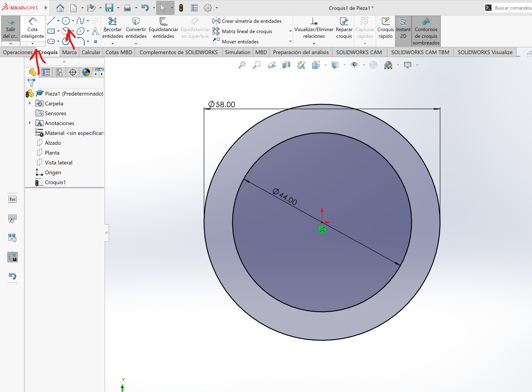Click the Apply Scene icon

pos(388,65)
